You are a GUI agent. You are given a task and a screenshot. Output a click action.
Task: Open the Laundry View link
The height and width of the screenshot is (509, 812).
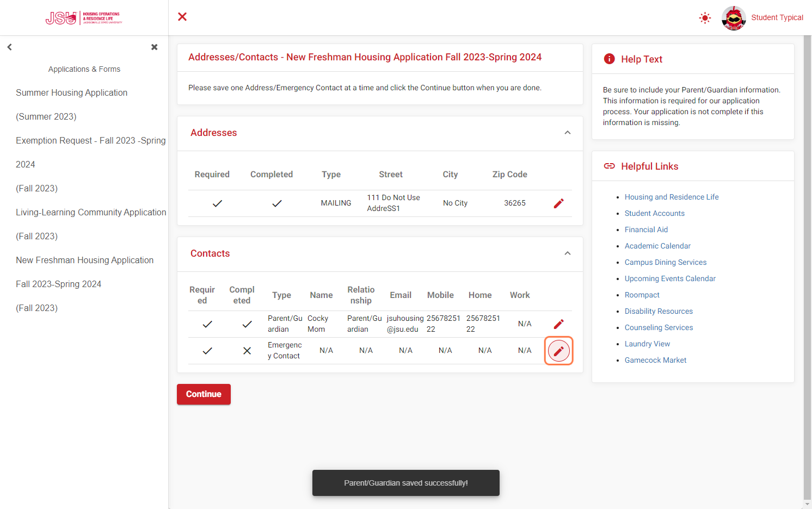point(647,344)
